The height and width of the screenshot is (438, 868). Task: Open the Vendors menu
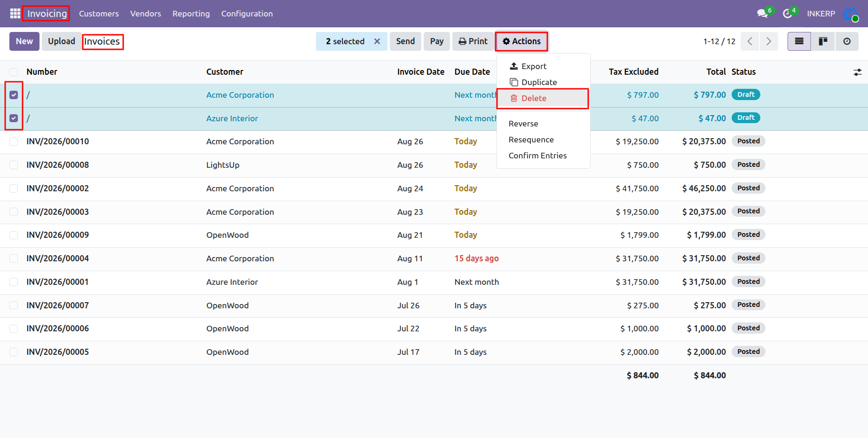pyautogui.click(x=146, y=14)
